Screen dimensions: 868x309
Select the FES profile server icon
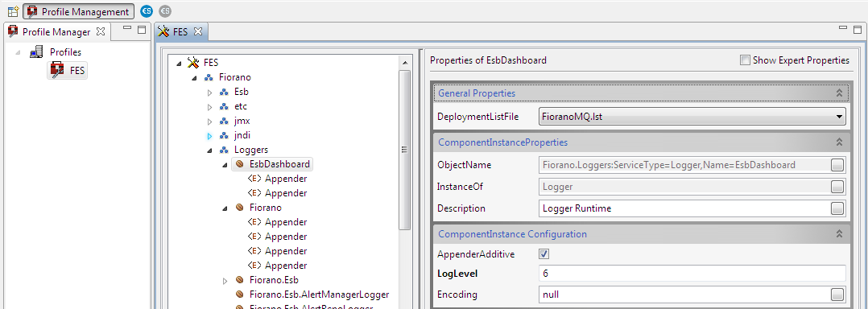click(x=57, y=70)
